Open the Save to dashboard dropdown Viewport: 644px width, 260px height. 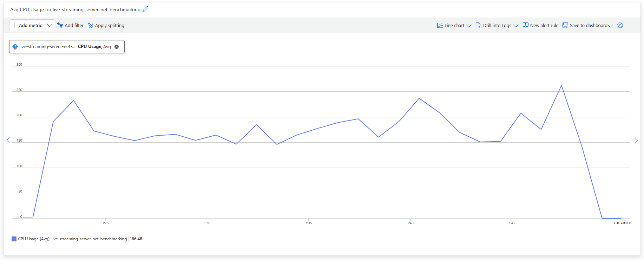tap(587, 25)
